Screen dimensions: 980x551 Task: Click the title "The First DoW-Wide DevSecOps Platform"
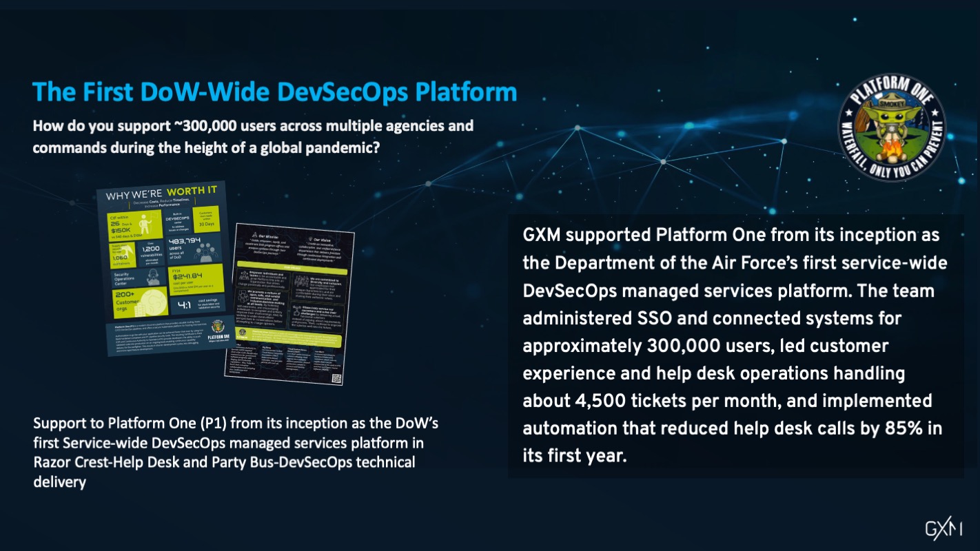[274, 92]
